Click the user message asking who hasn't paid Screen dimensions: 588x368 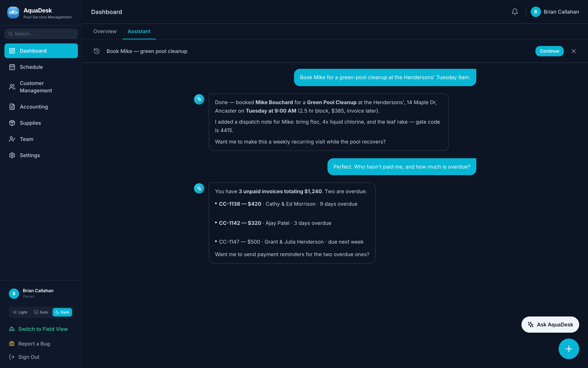tap(402, 167)
